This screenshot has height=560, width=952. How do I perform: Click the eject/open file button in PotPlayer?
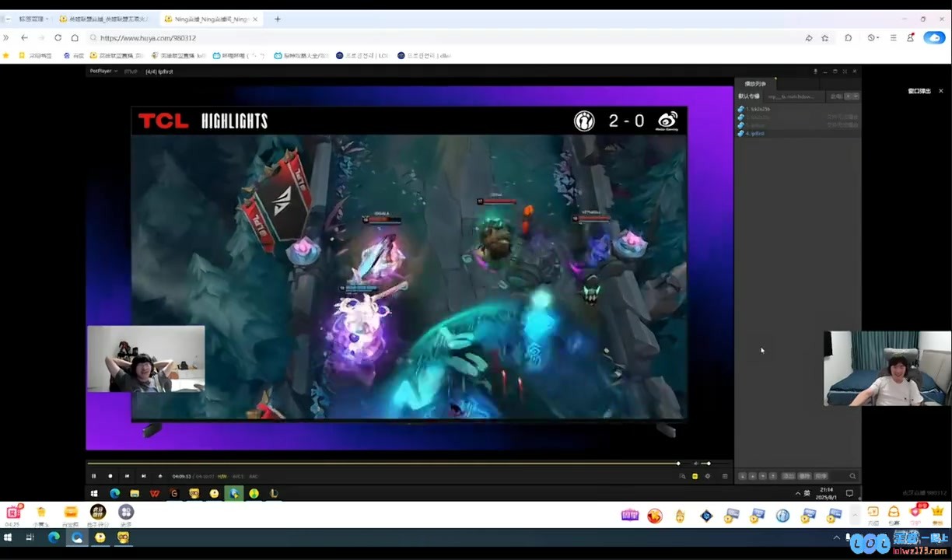click(x=160, y=476)
